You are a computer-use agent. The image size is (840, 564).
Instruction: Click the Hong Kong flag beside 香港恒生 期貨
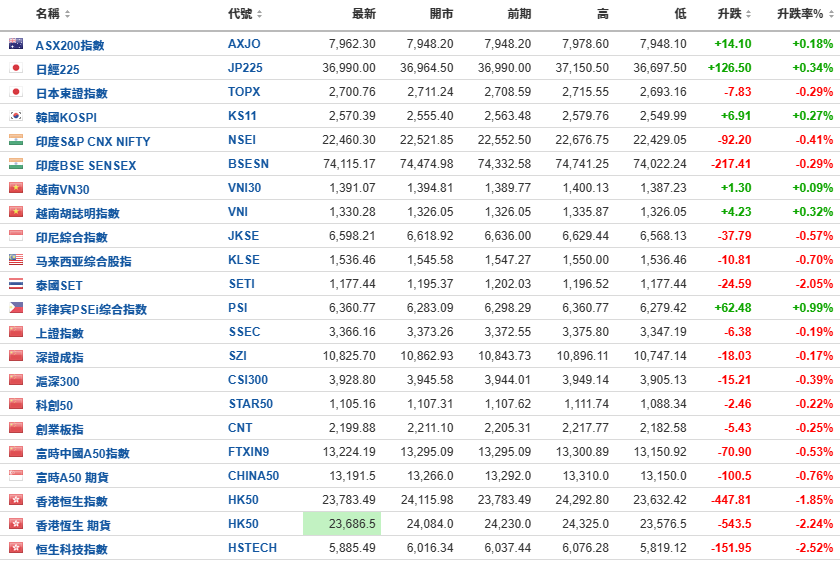point(16,524)
